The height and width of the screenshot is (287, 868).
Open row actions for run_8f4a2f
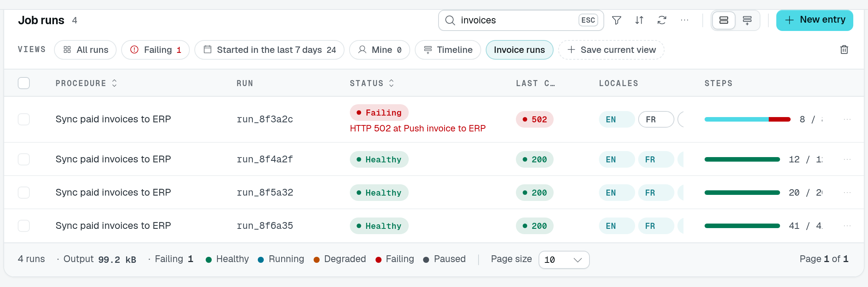(847, 159)
